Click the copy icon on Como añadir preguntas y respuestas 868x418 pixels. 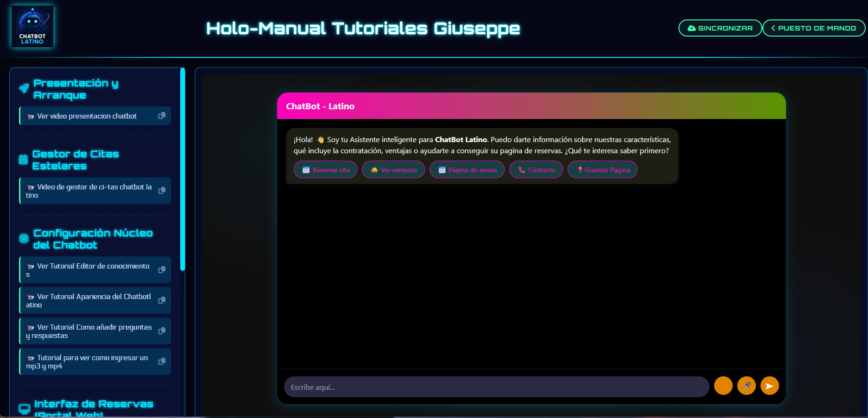(x=162, y=331)
